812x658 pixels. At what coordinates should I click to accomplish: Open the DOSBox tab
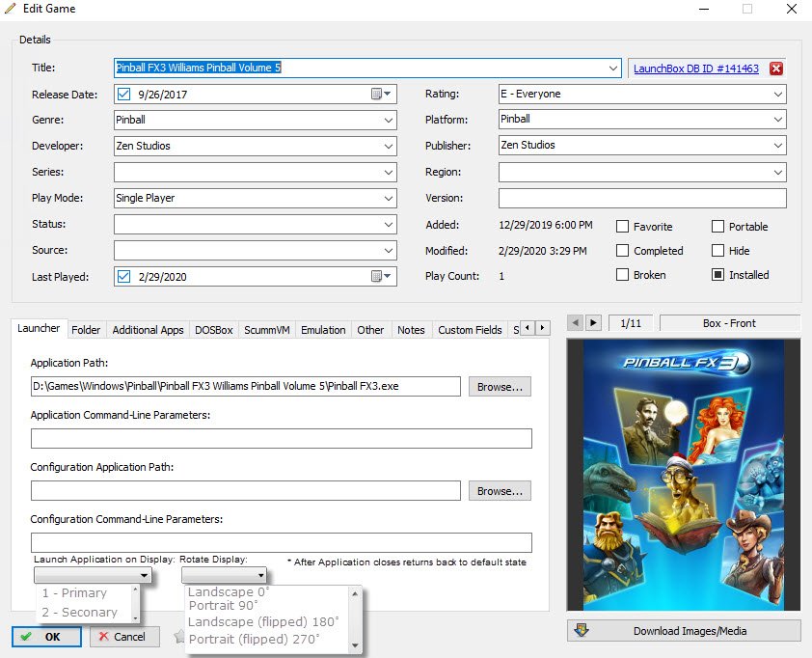pos(214,330)
